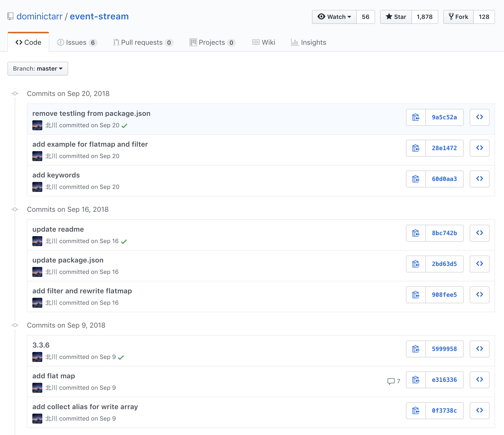Open the Branch: master dropdown
This screenshot has width=504, height=435.
(x=38, y=69)
